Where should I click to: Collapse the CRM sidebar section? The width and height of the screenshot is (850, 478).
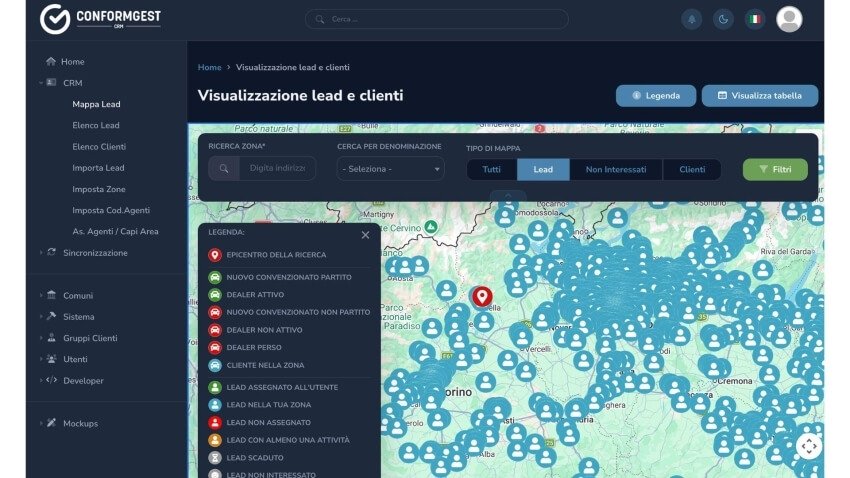pos(41,83)
